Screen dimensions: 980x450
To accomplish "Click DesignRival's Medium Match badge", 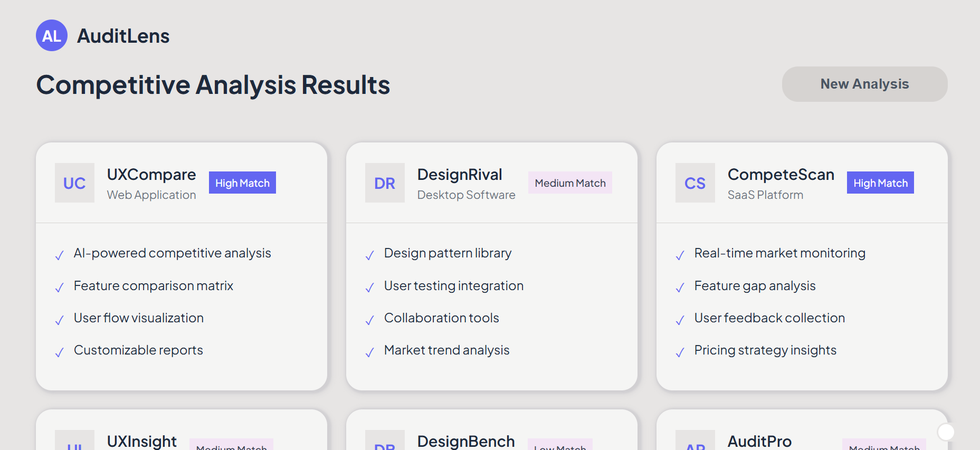I will [570, 183].
